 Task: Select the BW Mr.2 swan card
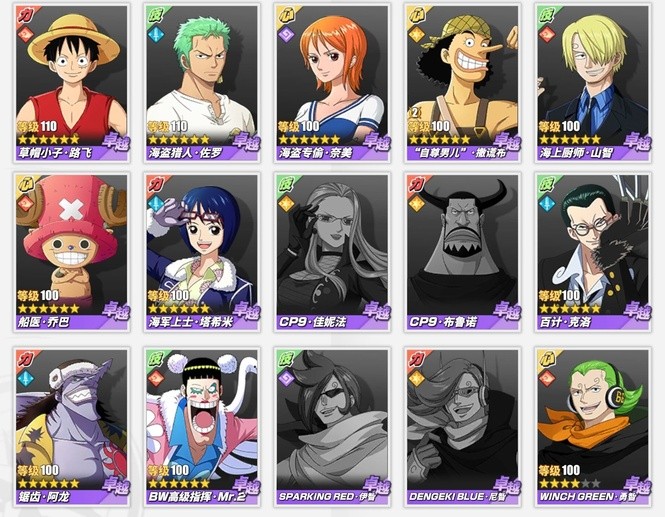(x=202, y=427)
